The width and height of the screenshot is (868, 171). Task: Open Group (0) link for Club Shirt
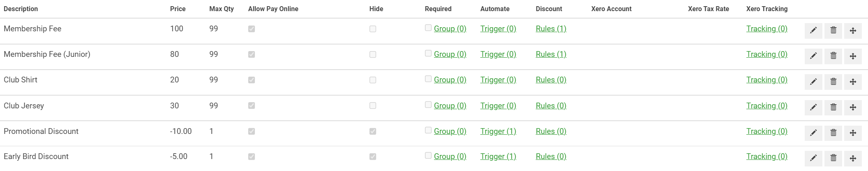[450, 80]
